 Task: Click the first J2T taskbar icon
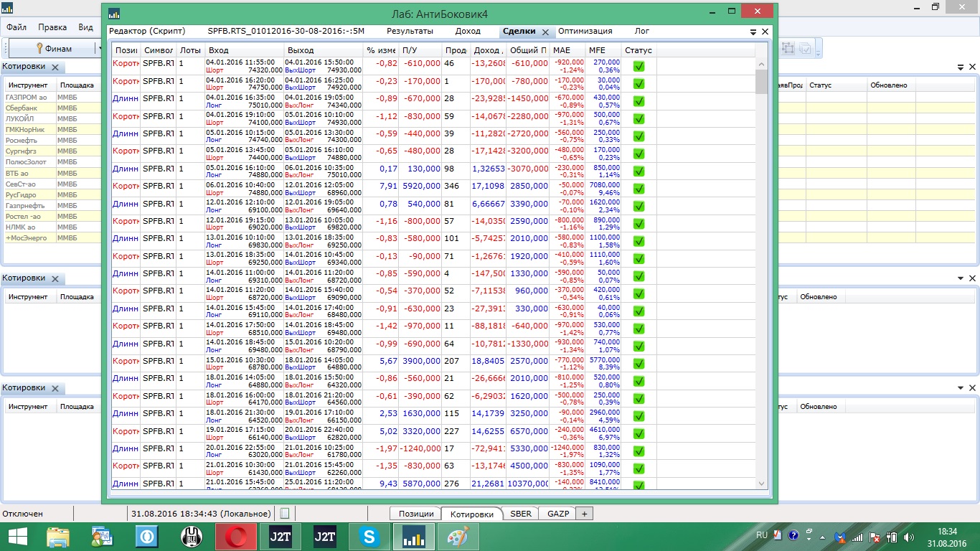pos(281,536)
